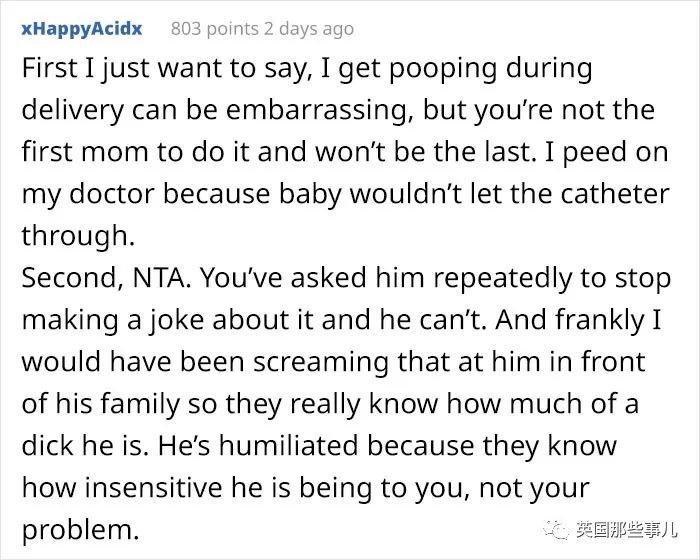Click the word family
The height and width of the screenshot is (560, 700).
tap(139, 404)
